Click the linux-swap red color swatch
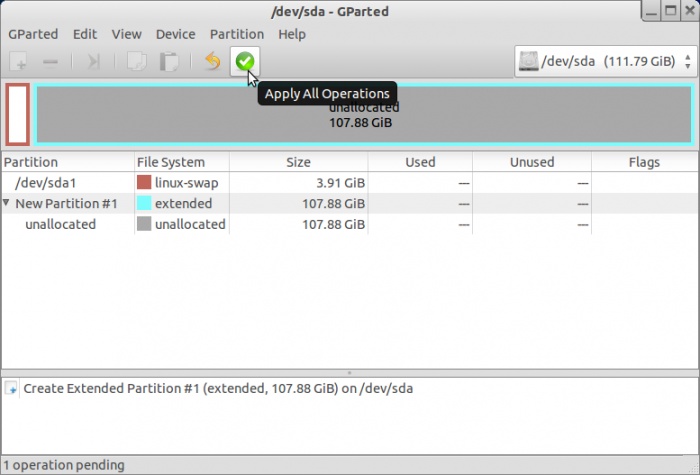The width and height of the screenshot is (700, 475). click(144, 183)
